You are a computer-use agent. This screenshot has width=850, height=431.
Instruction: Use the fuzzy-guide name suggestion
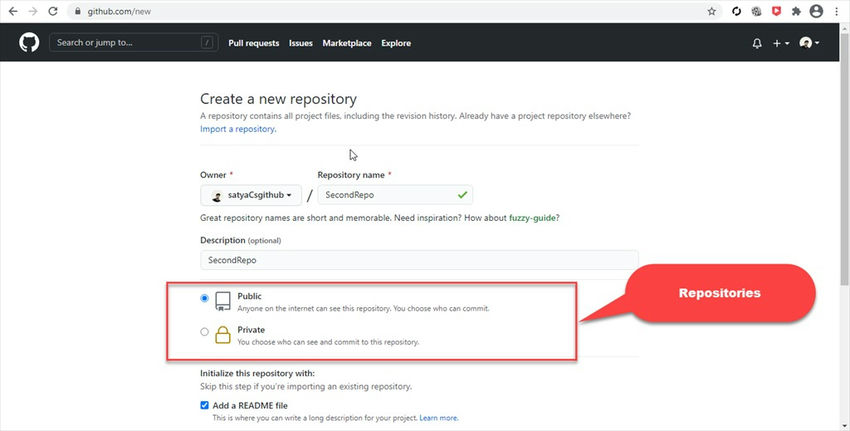[x=532, y=218]
